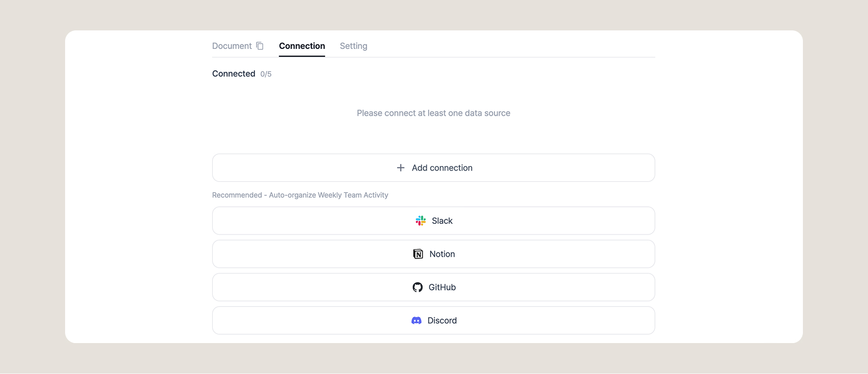The width and height of the screenshot is (868, 374).
Task: Click the 'Please connect at least one data source' message
Action: click(x=433, y=113)
